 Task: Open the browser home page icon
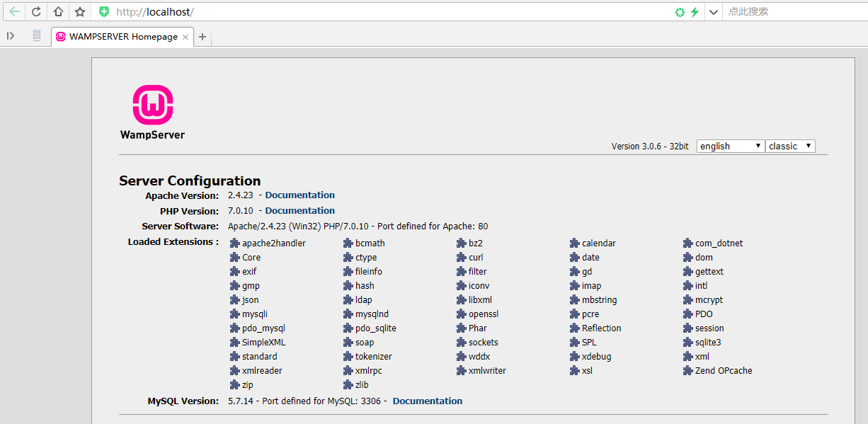pos(58,11)
